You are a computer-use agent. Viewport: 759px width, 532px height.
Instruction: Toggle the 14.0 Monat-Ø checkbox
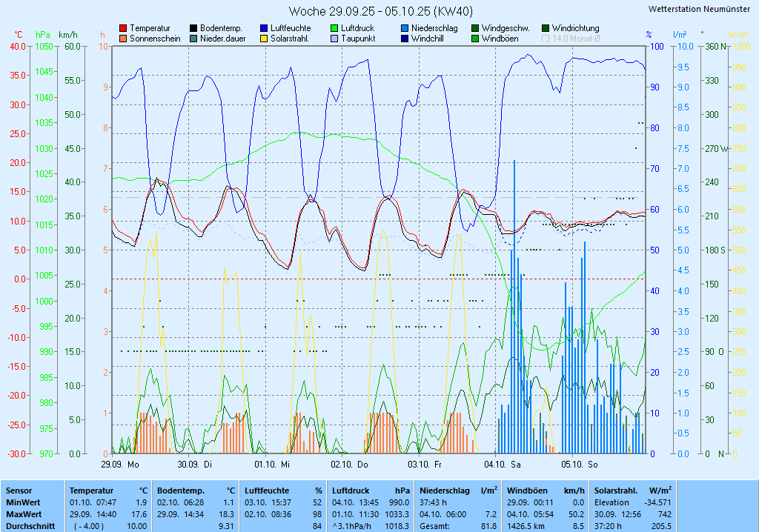tap(546, 39)
